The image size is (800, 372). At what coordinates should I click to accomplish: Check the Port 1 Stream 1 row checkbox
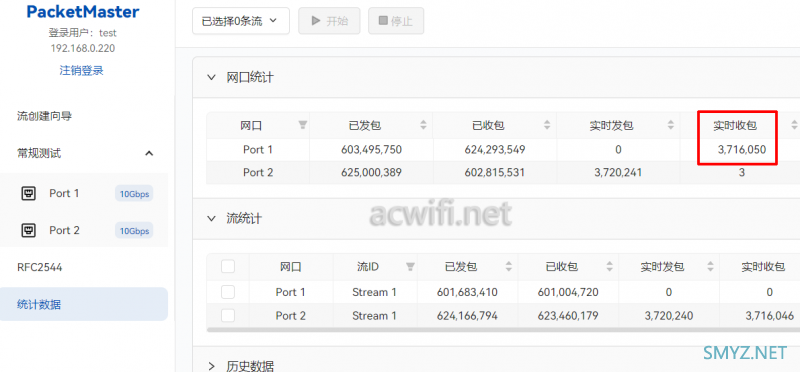pyautogui.click(x=228, y=292)
